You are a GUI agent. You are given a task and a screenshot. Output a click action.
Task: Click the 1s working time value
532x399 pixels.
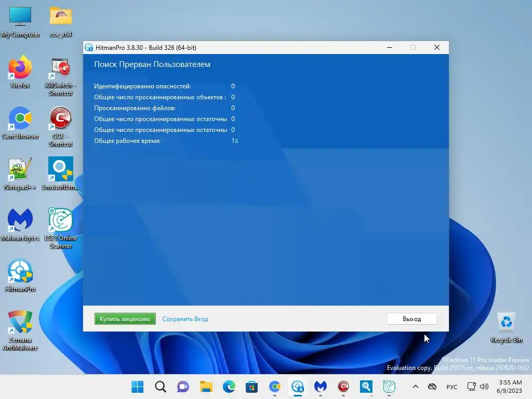click(x=234, y=140)
